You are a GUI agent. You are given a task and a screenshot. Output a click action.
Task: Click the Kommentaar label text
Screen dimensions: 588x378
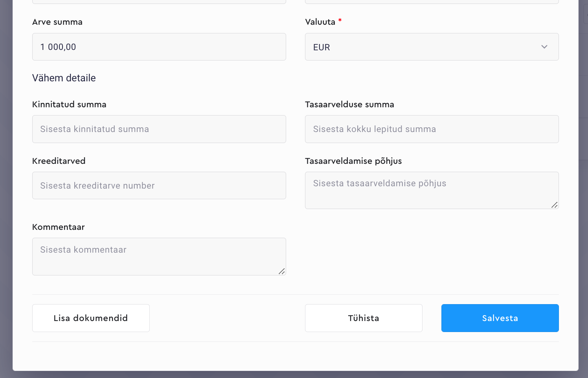[58, 227]
